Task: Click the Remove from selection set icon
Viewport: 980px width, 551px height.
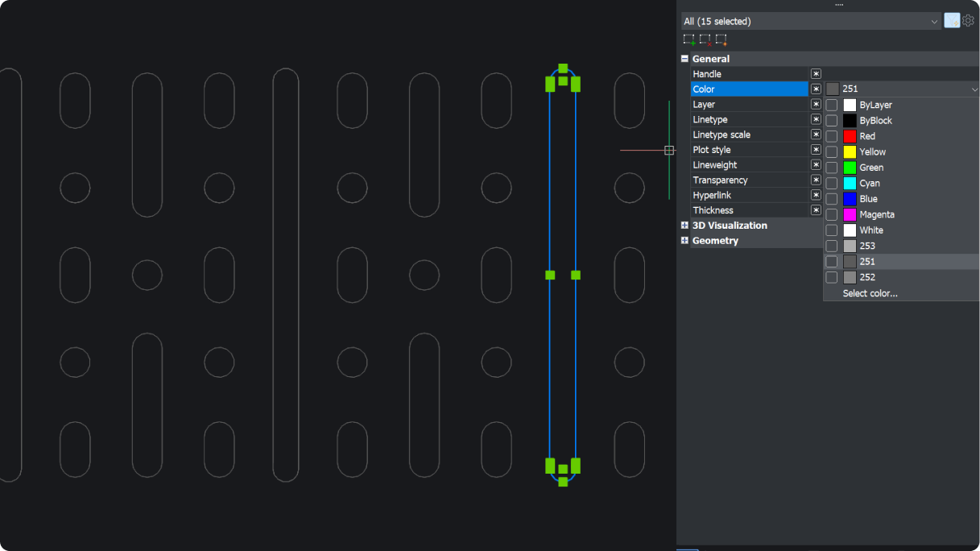Action: coord(705,39)
